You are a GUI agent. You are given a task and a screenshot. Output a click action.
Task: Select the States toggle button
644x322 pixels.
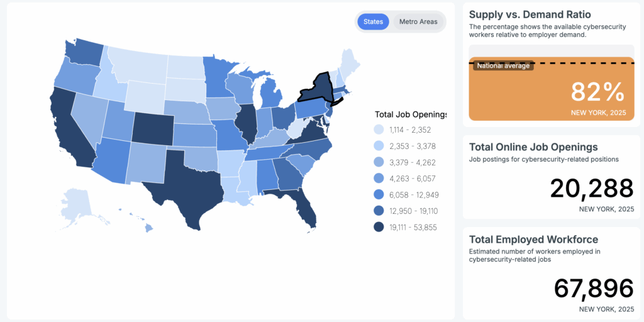373,22
